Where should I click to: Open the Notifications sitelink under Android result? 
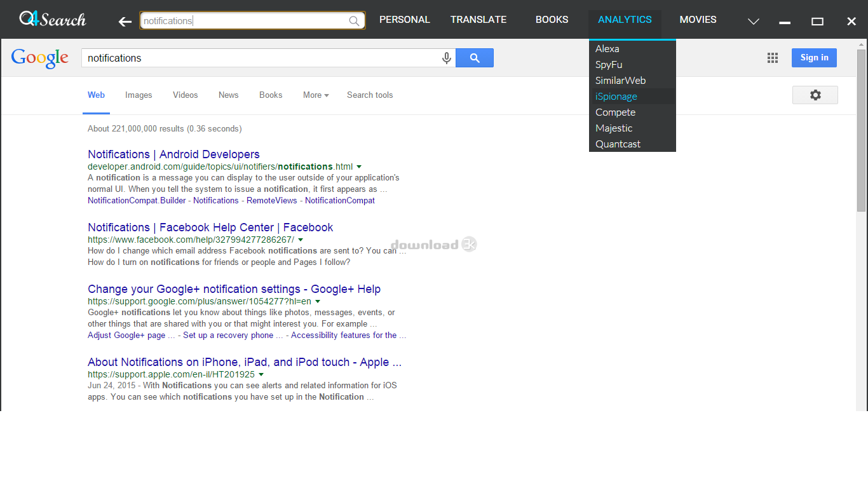pyautogui.click(x=216, y=200)
